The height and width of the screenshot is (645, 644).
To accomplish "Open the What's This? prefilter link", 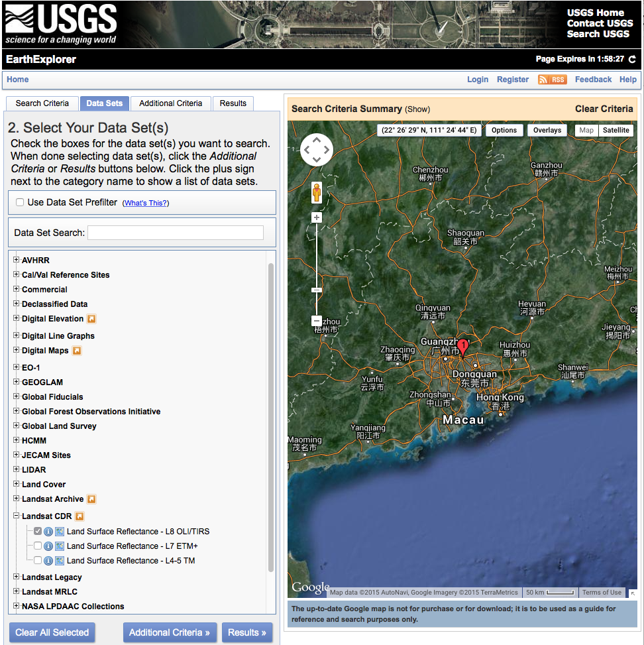I will [146, 203].
